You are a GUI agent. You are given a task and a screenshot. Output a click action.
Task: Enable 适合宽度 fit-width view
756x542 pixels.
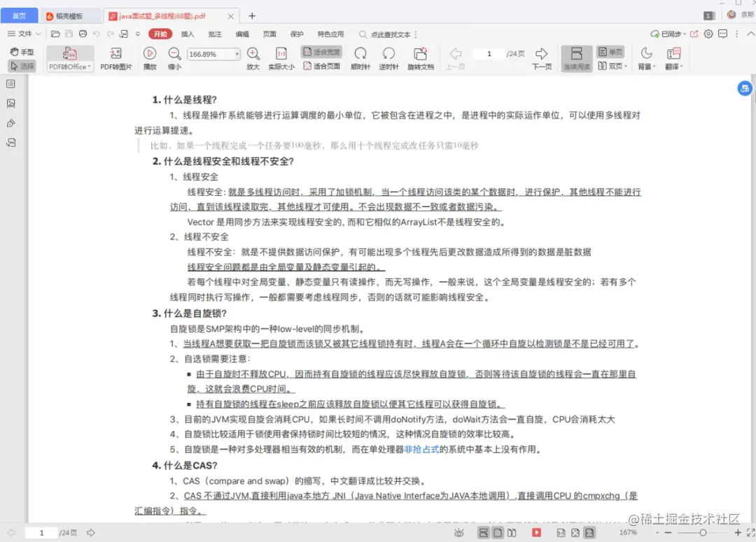(x=323, y=52)
